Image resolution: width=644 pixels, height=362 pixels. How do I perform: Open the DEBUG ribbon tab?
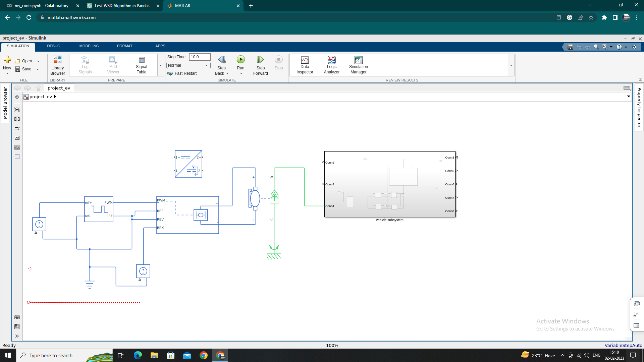point(54,46)
